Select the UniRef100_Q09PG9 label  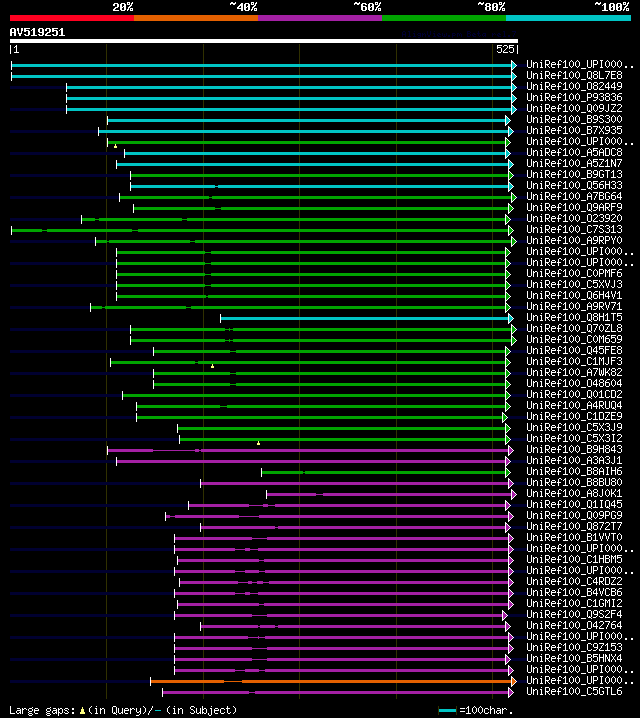coord(574,515)
